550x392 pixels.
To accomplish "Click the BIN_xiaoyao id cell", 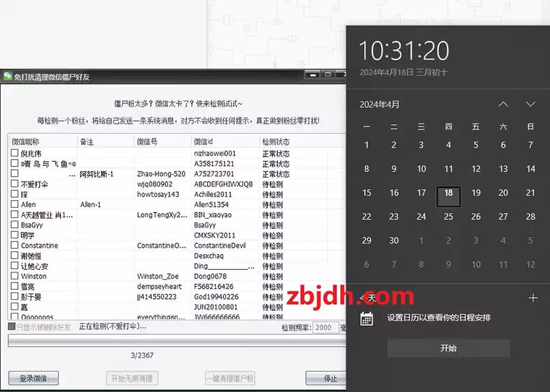I will (x=213, y=214).
